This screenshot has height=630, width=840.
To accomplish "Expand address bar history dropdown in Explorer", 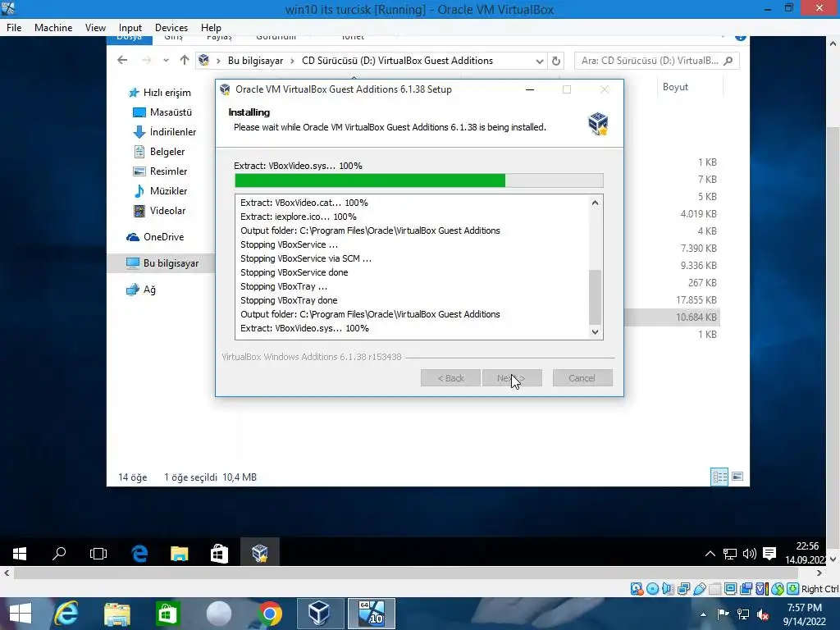I will pyautogui.click(x=540, y=61).
